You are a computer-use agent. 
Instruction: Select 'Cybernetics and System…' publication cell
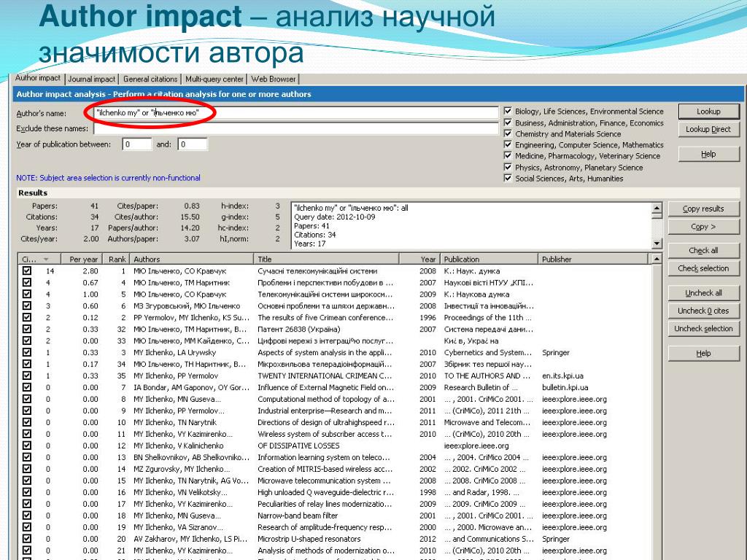tap(488, 352)
